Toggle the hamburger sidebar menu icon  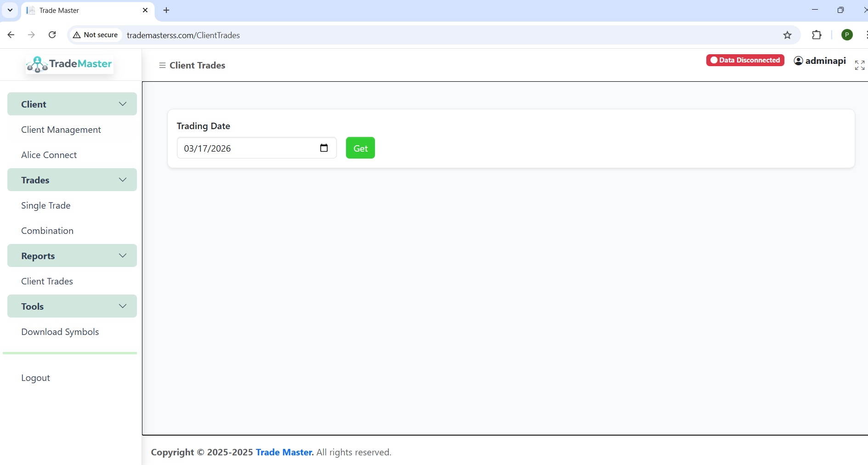[162, 65]
